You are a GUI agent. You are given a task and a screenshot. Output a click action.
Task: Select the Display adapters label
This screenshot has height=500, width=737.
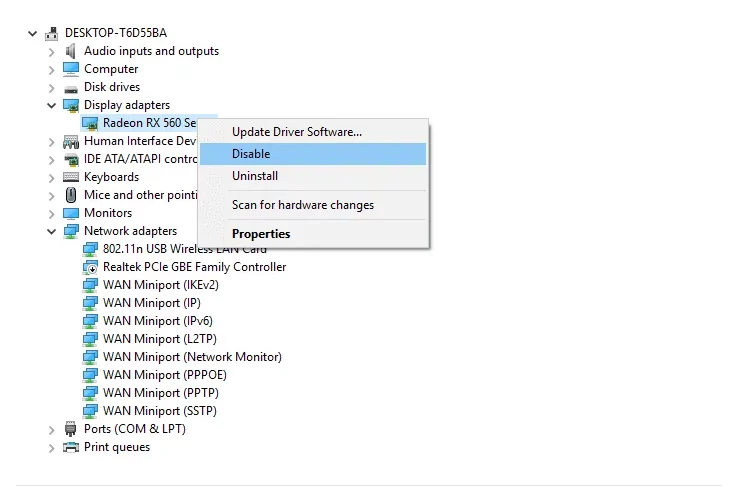coord(127,105)
